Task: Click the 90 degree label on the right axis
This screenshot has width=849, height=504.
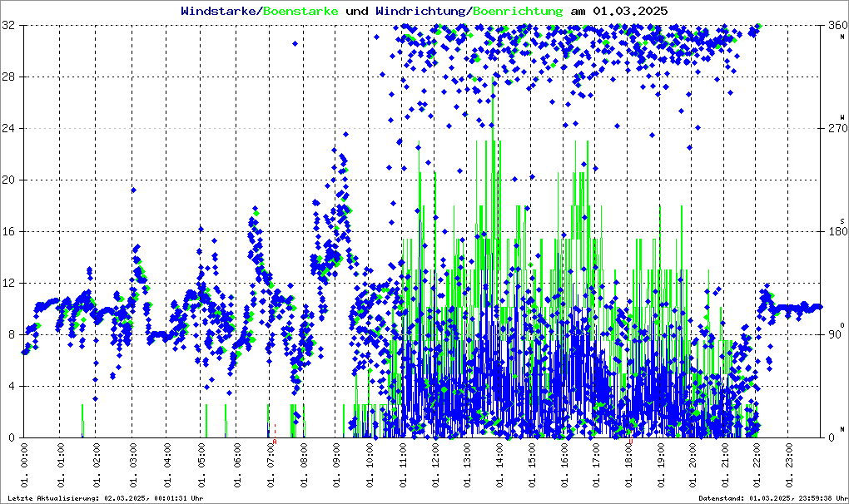Action: (x=834, y=334)
